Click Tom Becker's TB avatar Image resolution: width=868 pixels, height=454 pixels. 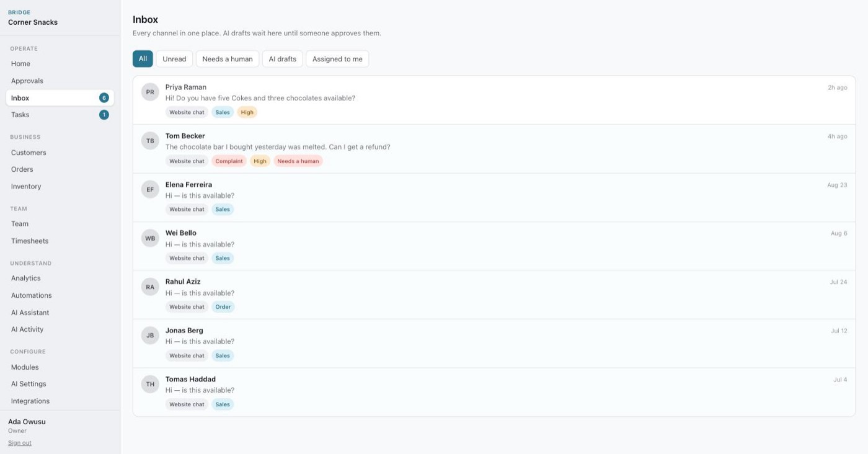click(150, 141)
